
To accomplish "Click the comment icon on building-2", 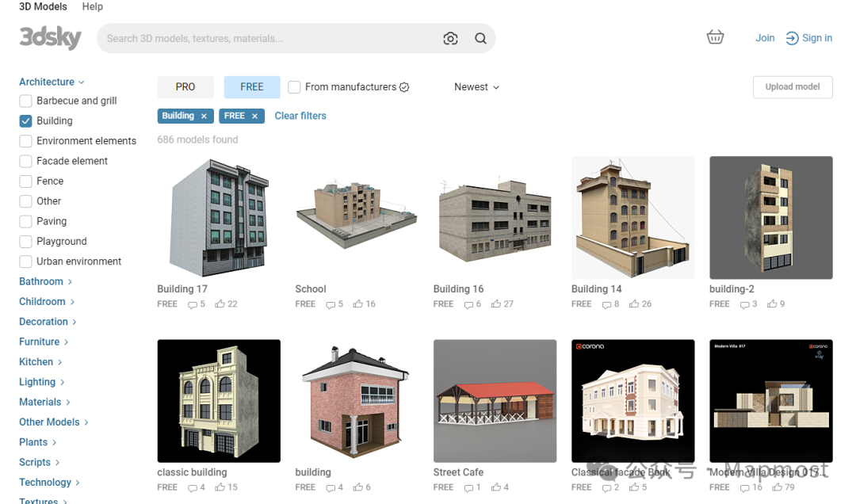I will click(x=745, y=304).
